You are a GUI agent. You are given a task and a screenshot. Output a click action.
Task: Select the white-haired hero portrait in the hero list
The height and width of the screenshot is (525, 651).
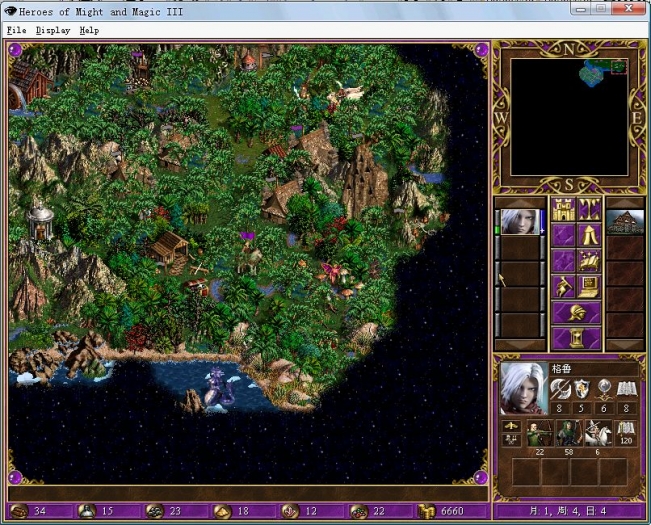tap(521, 222)
